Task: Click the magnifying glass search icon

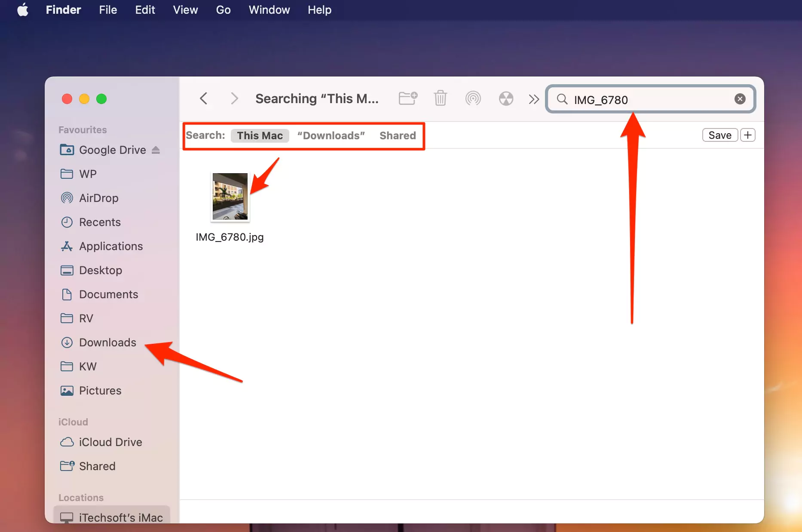Action: tap(562, 99)
